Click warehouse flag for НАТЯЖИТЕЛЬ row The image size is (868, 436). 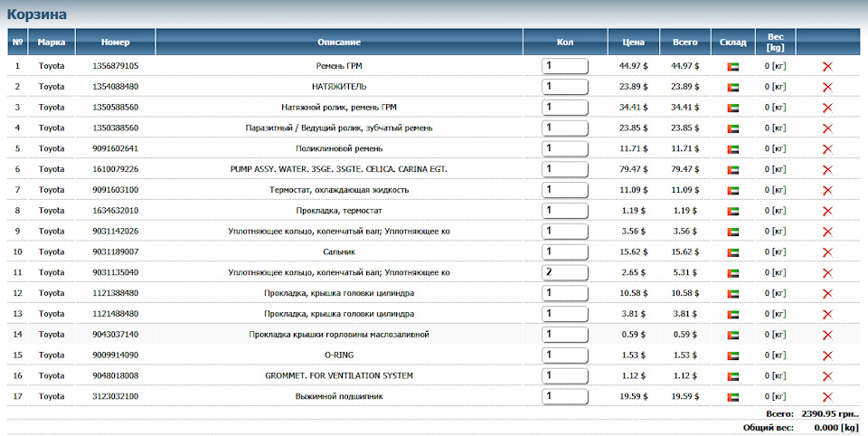[x=733, y=88]
